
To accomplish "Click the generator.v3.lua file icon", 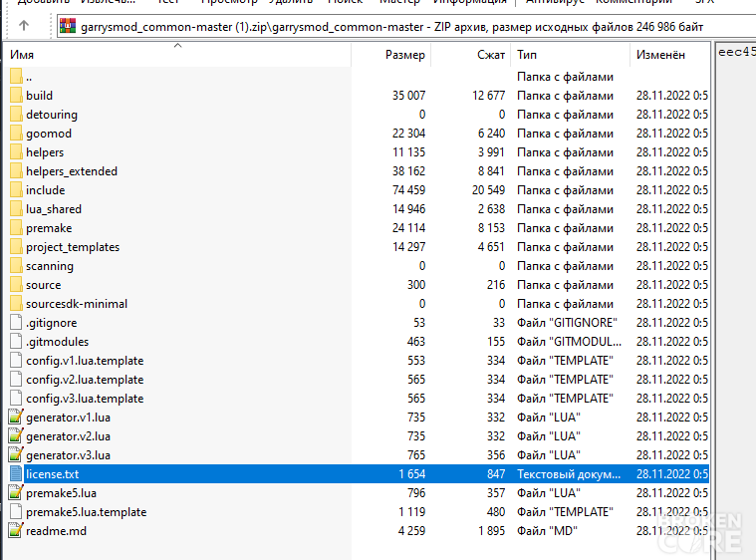I will pos(16,454).
